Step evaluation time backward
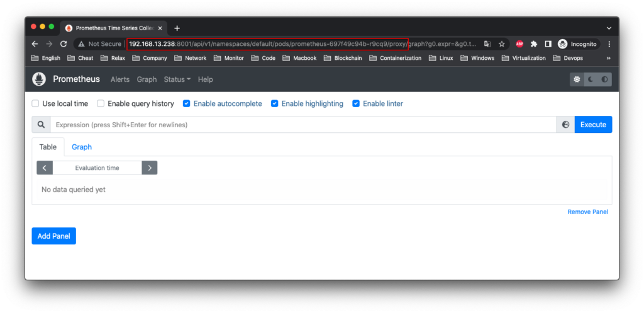The width and height of the screenshot is (644, 313). [x=45, y=168]
